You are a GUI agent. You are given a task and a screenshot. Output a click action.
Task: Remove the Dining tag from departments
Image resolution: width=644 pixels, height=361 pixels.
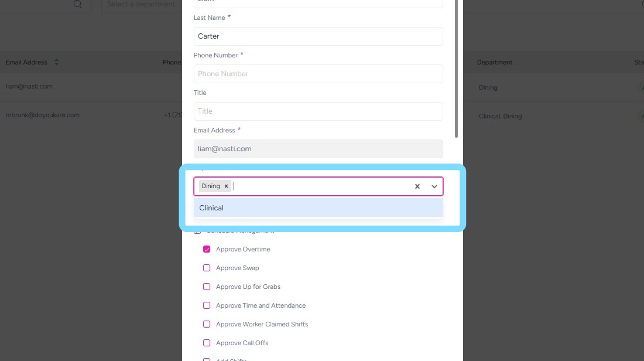click(226, 186)
